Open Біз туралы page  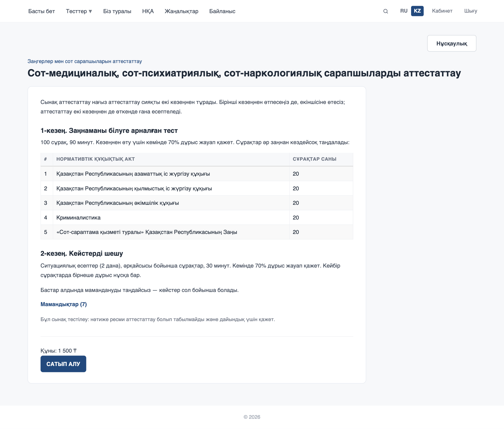point(117,11)
